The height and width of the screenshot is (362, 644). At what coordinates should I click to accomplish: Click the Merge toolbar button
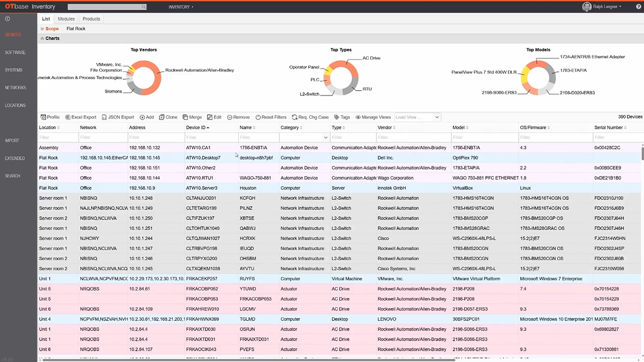pyautogui.click(x=192, y=117)
